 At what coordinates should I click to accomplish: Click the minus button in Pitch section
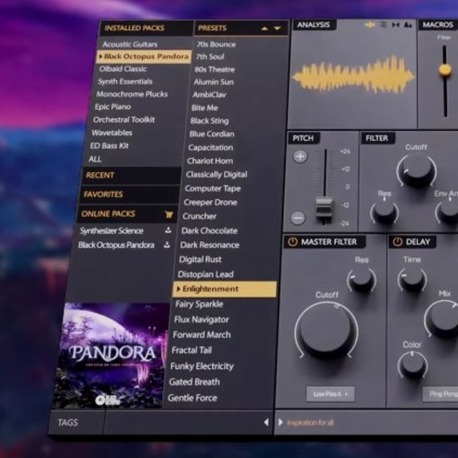(298, 218)
